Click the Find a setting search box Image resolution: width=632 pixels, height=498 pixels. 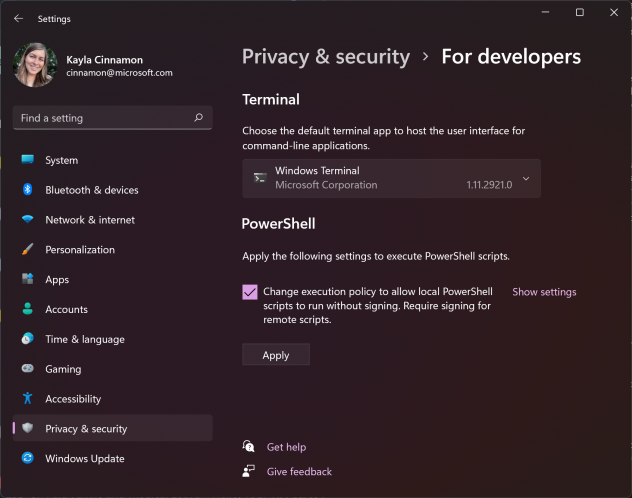click(x=105, y=118)
